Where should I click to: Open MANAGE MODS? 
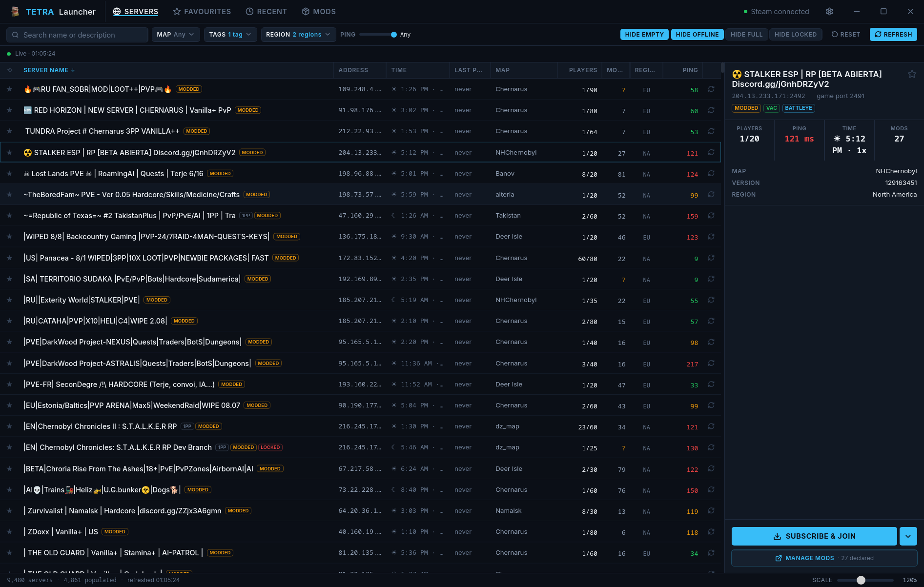(x=824, y=558)
